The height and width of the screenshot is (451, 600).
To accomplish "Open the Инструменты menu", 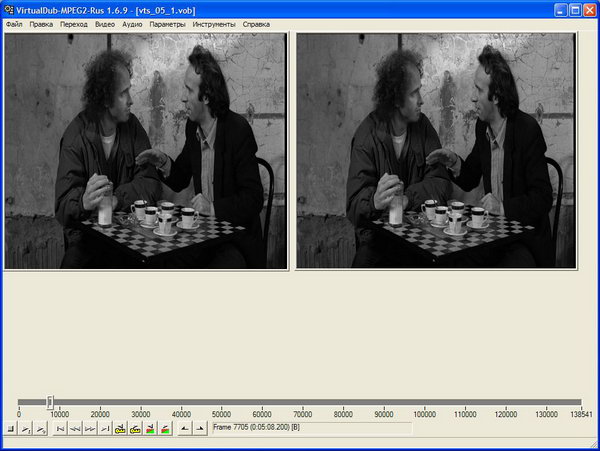I will (x=214, y=24).
